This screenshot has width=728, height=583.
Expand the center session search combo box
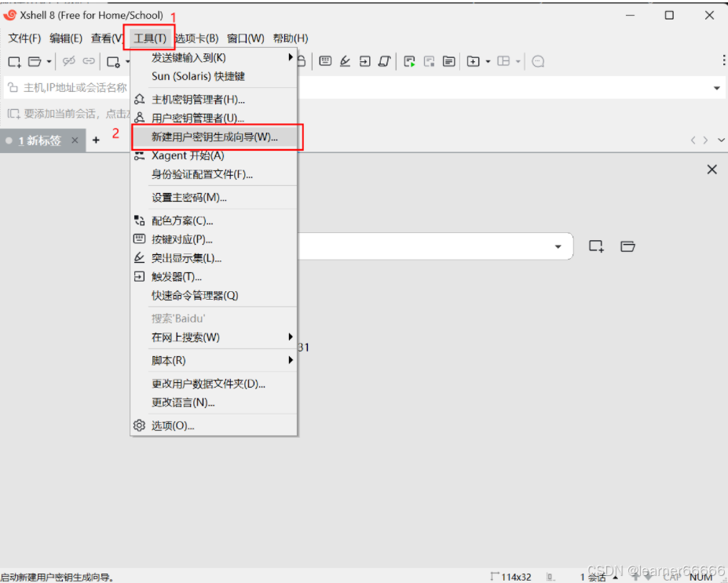pos(558,246)
